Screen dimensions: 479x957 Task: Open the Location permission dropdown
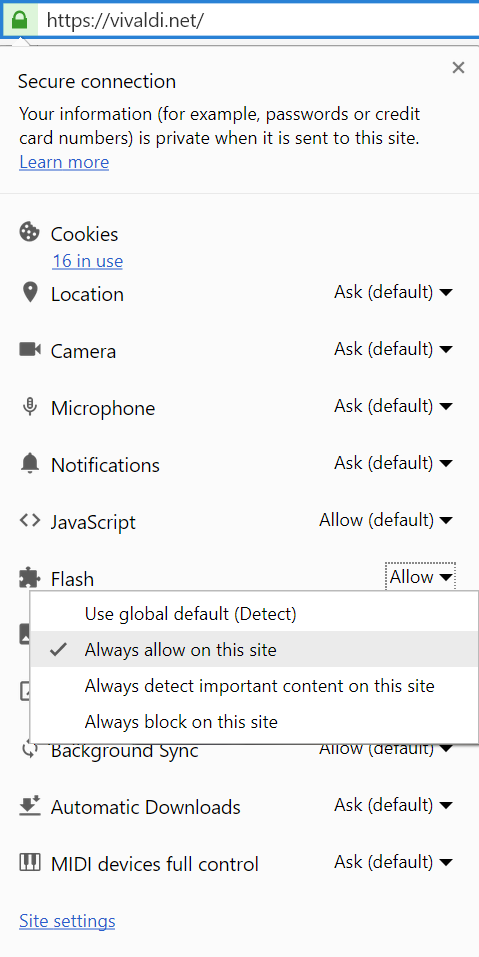coord(394,292)
